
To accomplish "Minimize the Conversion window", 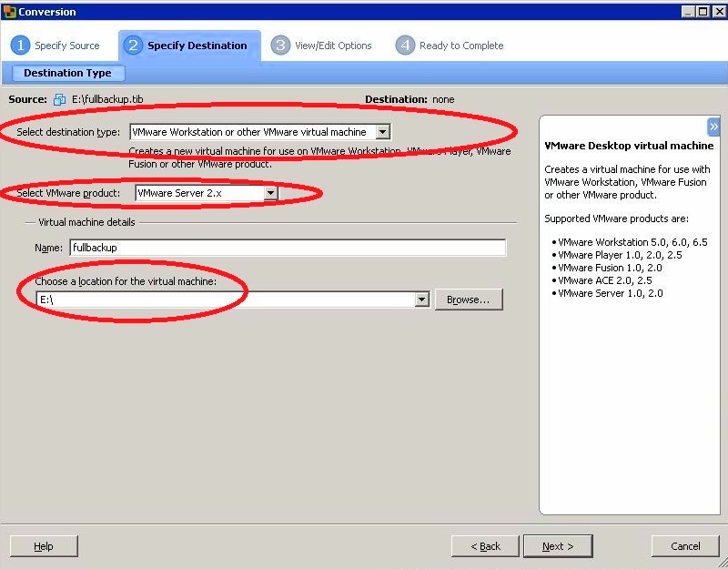I will [x=689, y=11].
